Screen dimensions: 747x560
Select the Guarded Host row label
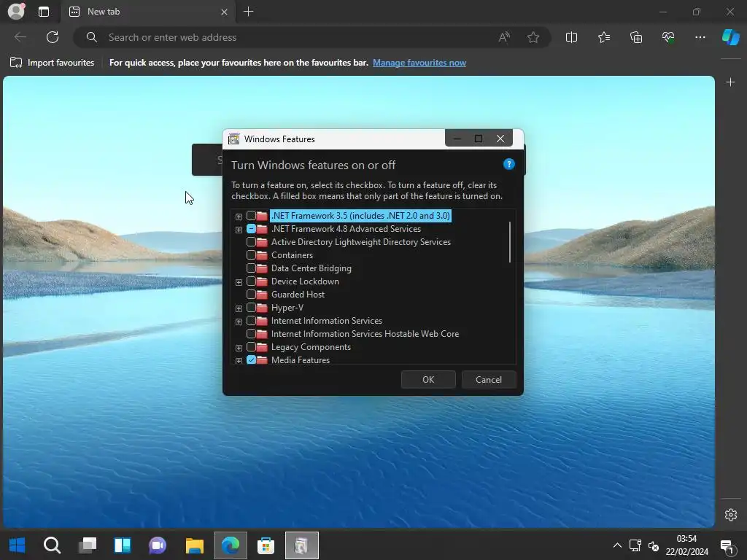click(x=298, y=295)
